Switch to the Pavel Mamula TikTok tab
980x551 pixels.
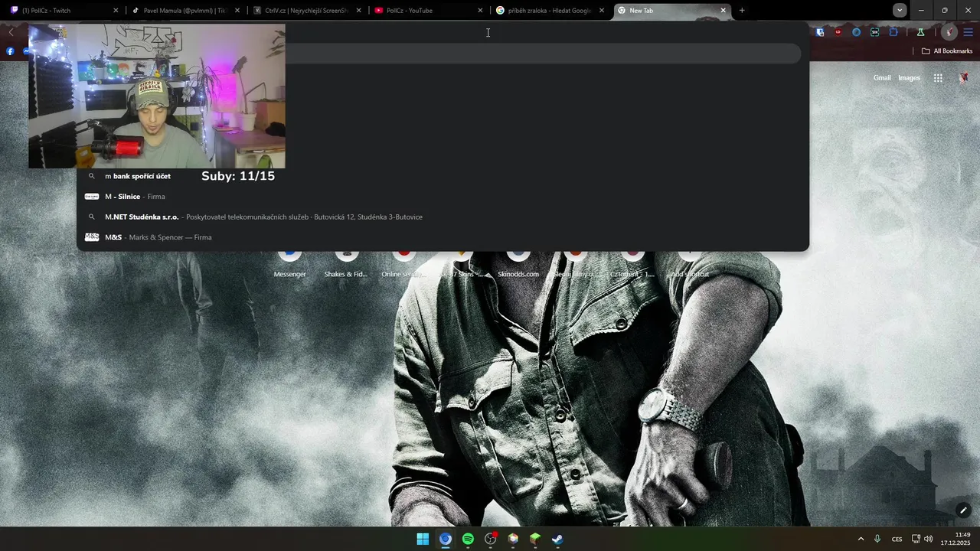(187, 11)
